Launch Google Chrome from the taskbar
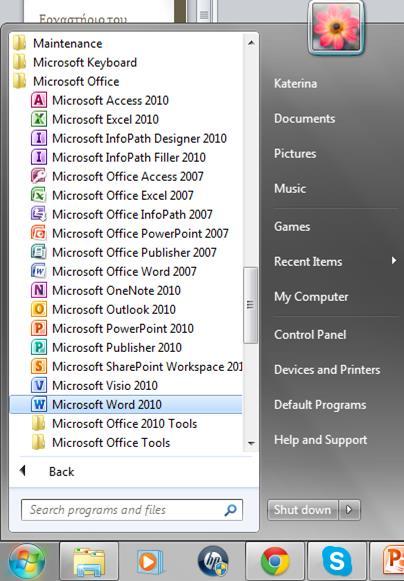 click(x=275, y=562)
